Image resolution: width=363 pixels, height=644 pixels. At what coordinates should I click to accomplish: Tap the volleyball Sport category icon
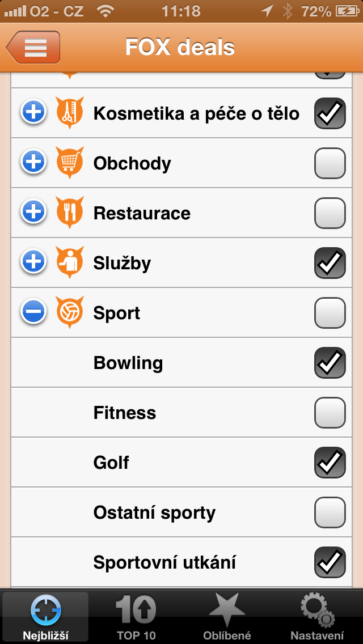[x=70, y=312]
